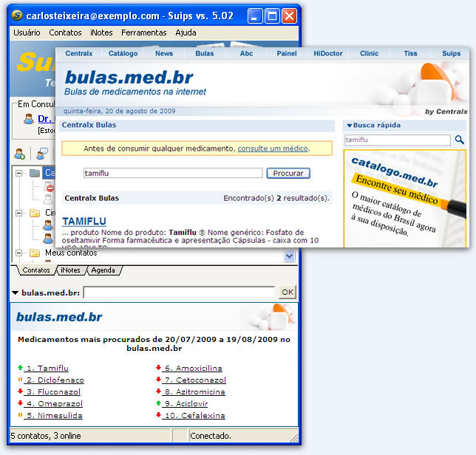
Task: Open the '5. Nimesulida' ranking link
Action: 53,415
